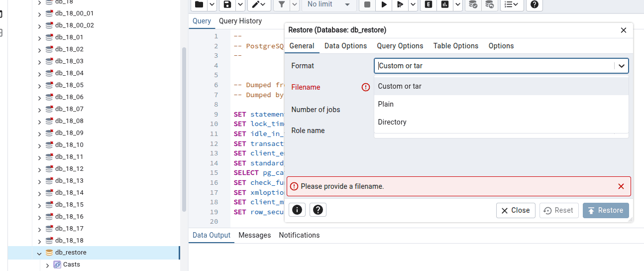Open the explain options dropdown
This screenshot has height=271, width=644.
[457, 4]
